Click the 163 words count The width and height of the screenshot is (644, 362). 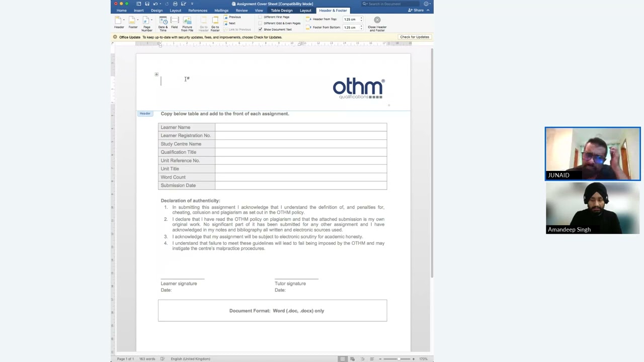(147, 358)
